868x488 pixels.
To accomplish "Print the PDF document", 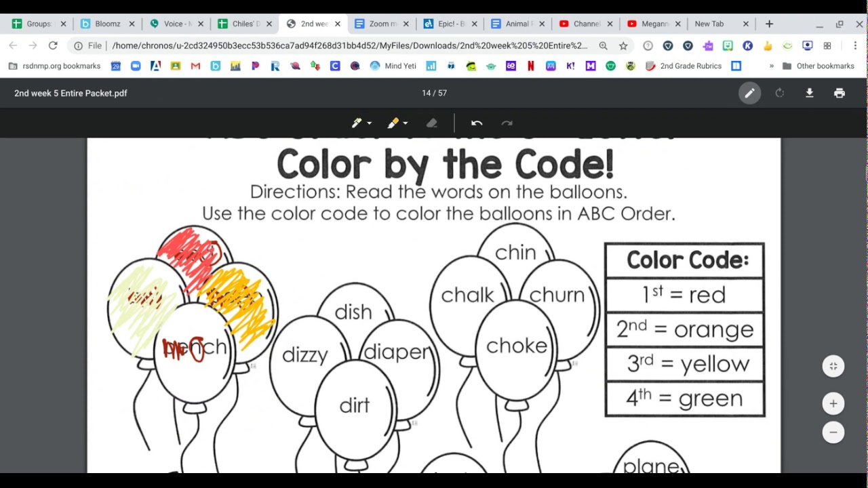I will [840, 93].
